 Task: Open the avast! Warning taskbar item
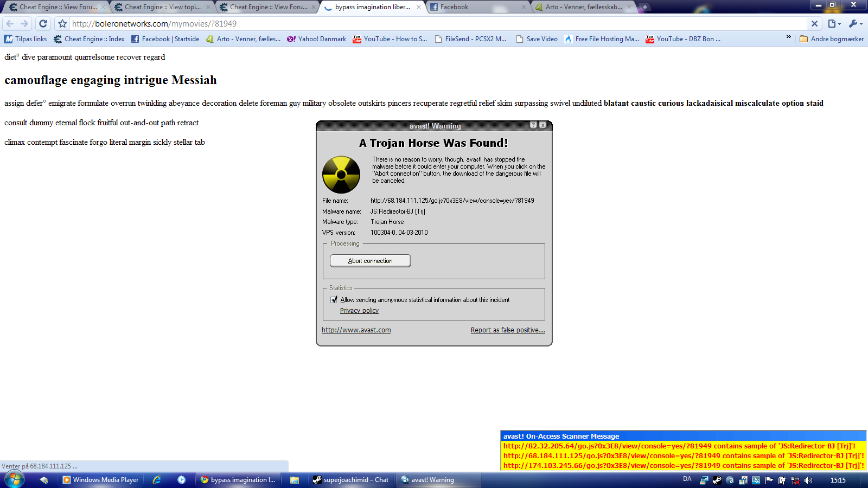[438, 480]
